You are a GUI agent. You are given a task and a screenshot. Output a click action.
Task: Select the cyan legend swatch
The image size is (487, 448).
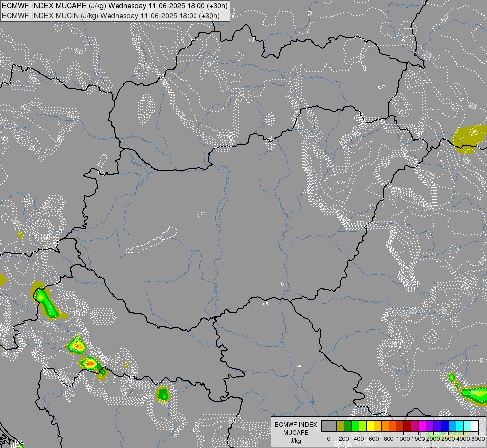(460, 426)
